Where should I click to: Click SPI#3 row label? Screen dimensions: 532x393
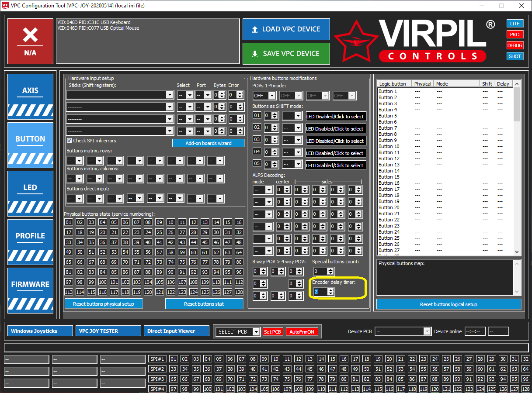click(157, 379)
